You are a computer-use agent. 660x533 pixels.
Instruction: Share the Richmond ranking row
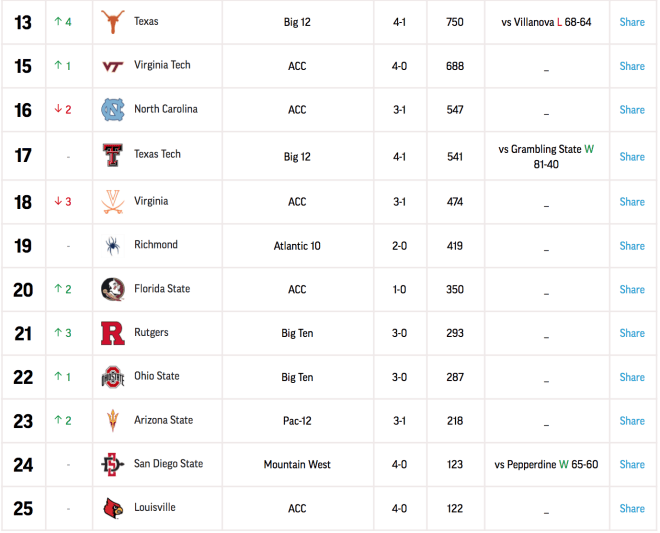pos(632,246)
